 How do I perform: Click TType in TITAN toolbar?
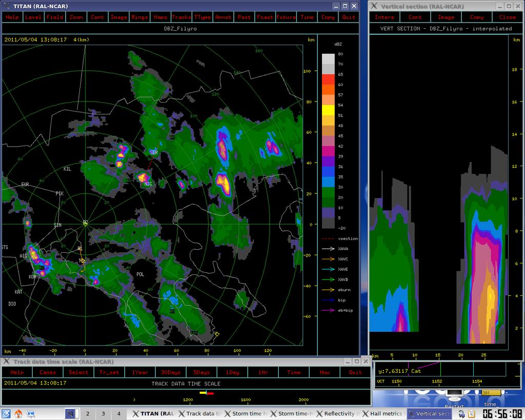[203, 17]
